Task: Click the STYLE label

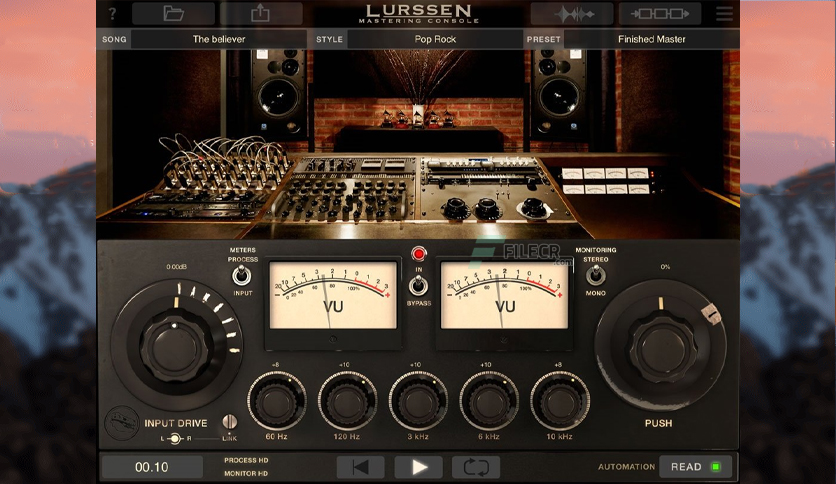Action: [x=329, y=39]
